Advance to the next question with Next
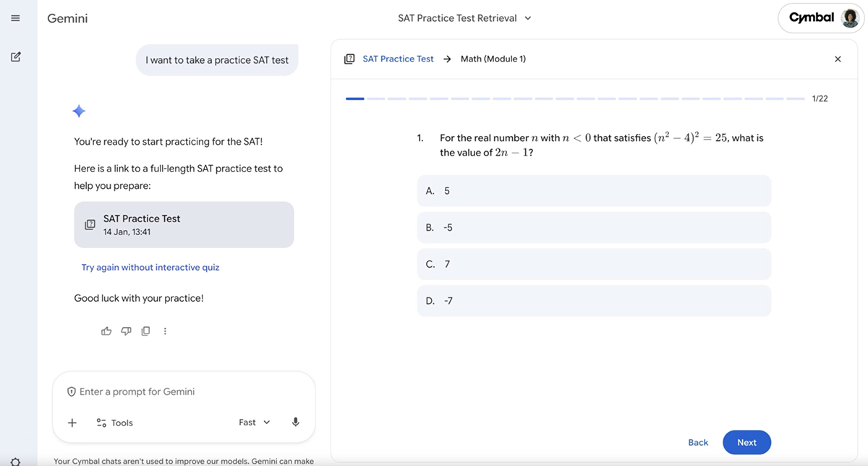The width and height of the screenshot is (868, 466). 746,442
